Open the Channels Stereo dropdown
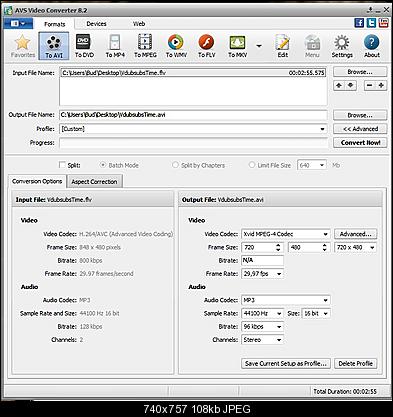Viewport: 393px width, 417px height. (262, 340)
